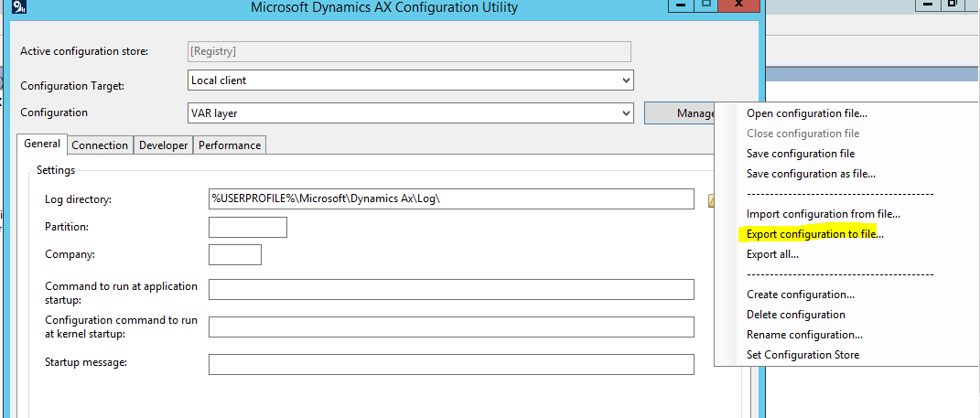Click the Command to run at application startup field
Viewport: 980px width, 418px height.
click(451, 289)
